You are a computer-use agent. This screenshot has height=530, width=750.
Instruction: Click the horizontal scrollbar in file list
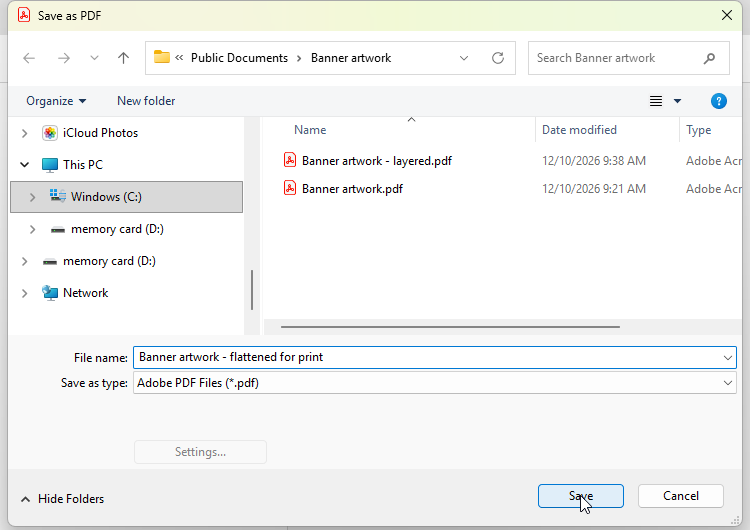[x=450, y=327]
